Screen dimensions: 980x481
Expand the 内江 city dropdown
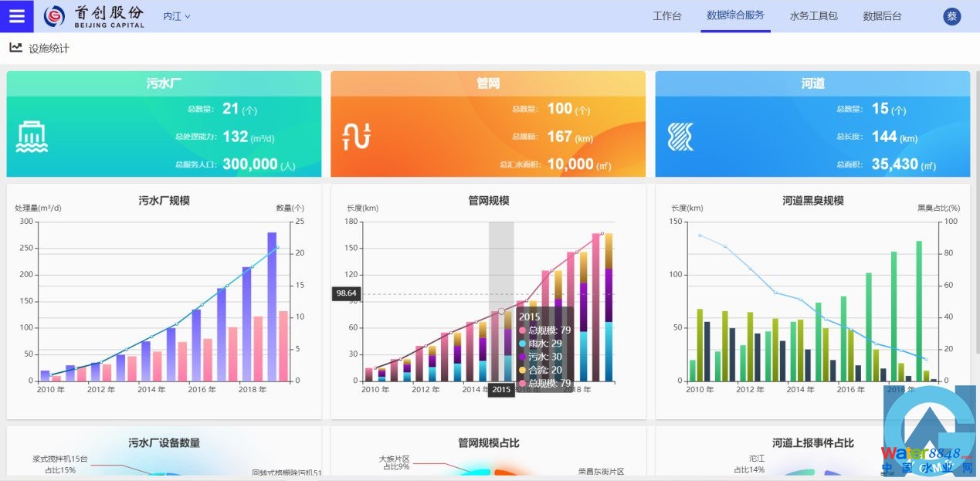[177, 16]
